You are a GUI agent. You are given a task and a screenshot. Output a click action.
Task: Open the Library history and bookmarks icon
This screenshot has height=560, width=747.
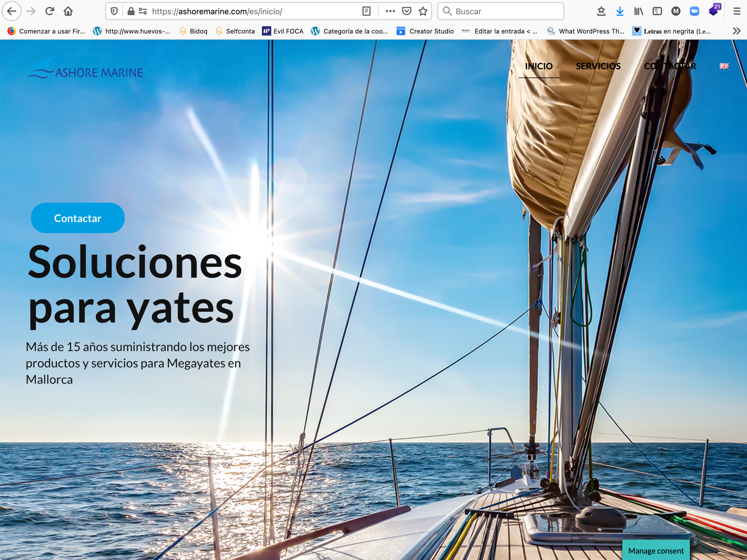click(638, 11)
